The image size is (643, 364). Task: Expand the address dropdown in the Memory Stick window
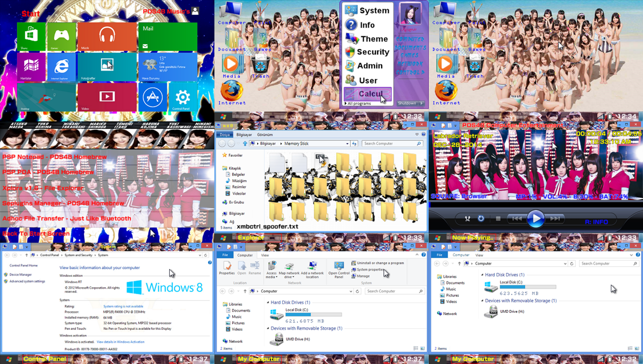[x=347, y=144]
